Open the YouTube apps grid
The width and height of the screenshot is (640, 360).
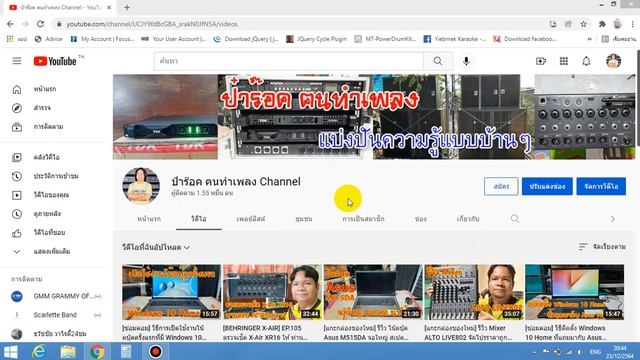564,61
